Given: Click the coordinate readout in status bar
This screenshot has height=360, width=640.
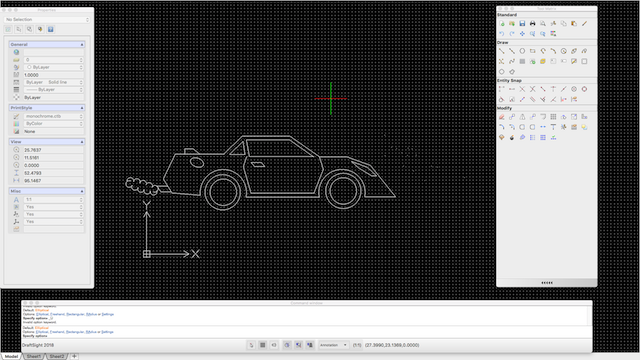Looking at the screenshot, I should [x=392, y=345].
